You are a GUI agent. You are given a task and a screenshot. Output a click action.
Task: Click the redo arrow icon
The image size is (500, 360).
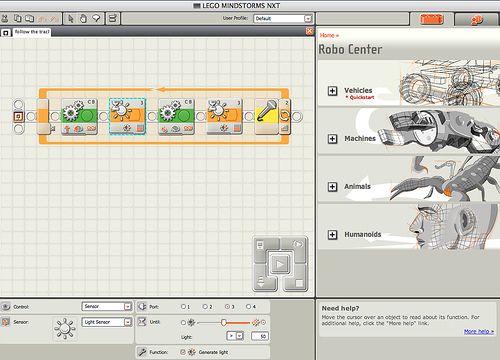coord(55,19)
